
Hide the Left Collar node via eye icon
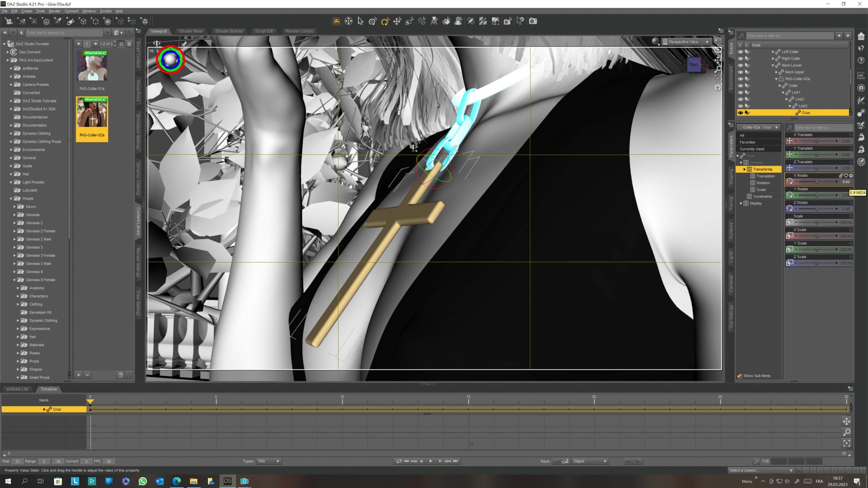[x=740, y=51]
